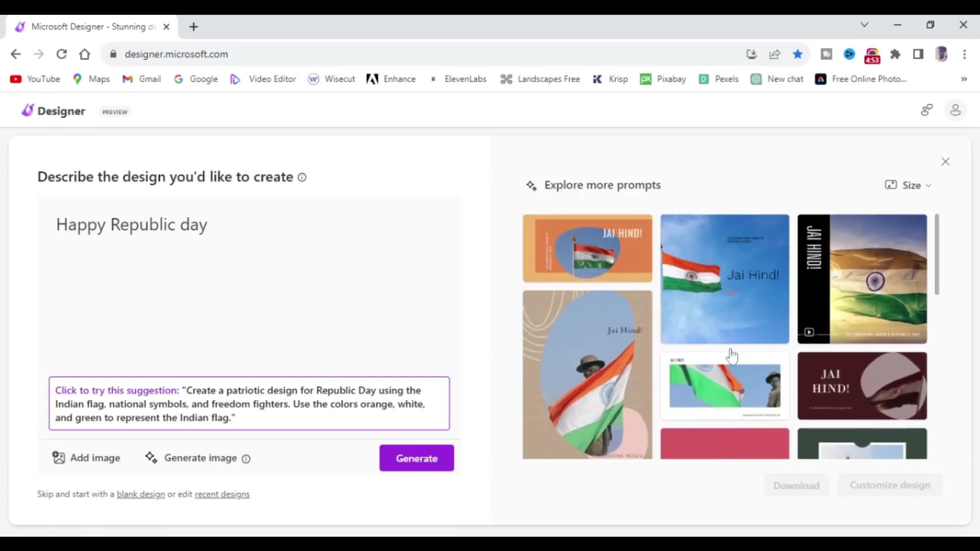Screen dimensions: 980x551
Task: Open the blank design link
Action: (141, 494)
